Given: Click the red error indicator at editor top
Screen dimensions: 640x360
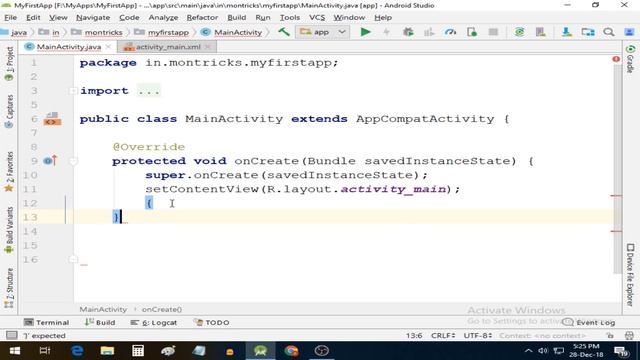Looking at the screenshot, I should 616,59.
